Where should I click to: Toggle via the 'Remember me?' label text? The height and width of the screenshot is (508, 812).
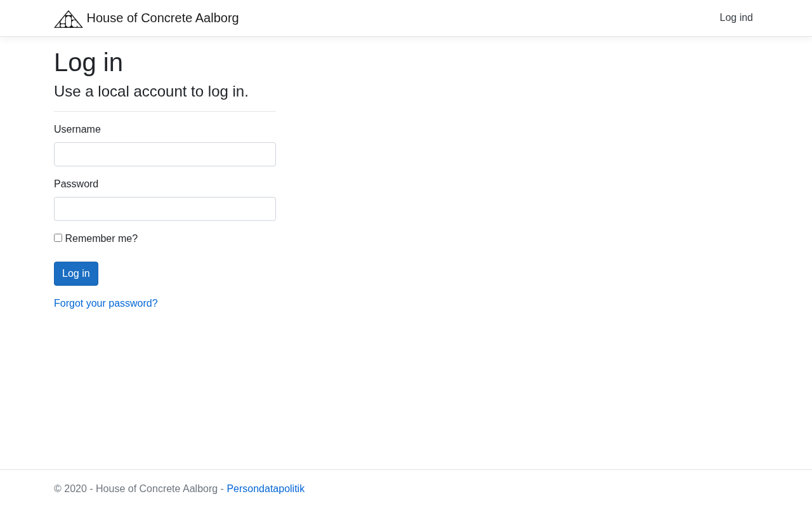click(101, 239)
